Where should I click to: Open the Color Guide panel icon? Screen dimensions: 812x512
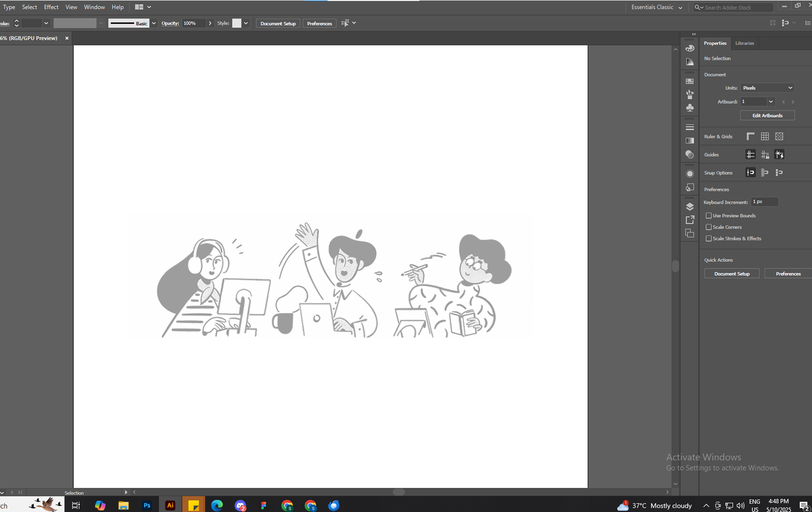click(690, 62)
